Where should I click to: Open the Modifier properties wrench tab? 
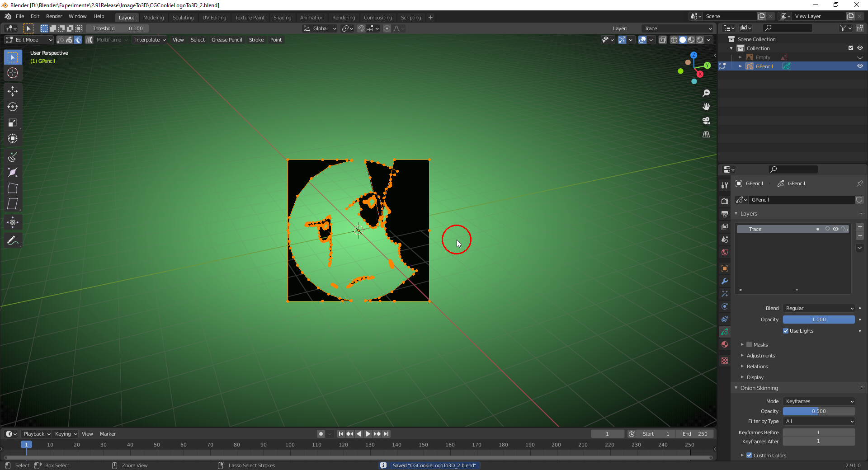[x=725, y=281]
